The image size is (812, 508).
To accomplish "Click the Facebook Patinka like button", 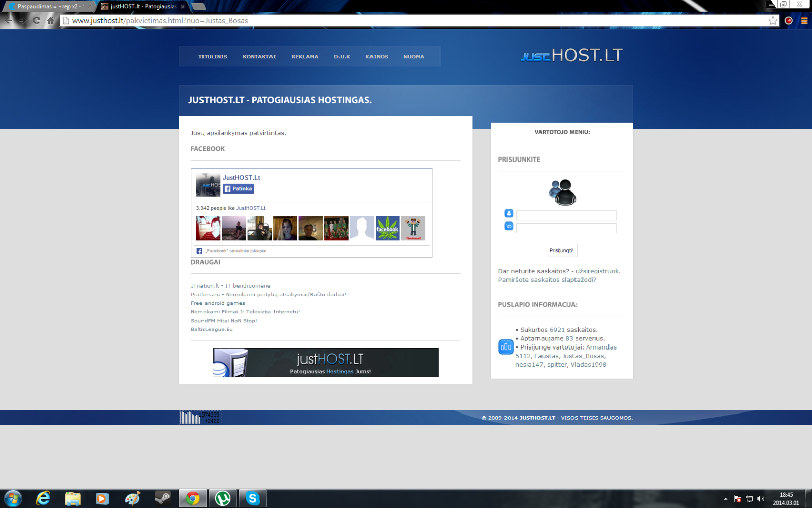I will click(x=239, y=188).
